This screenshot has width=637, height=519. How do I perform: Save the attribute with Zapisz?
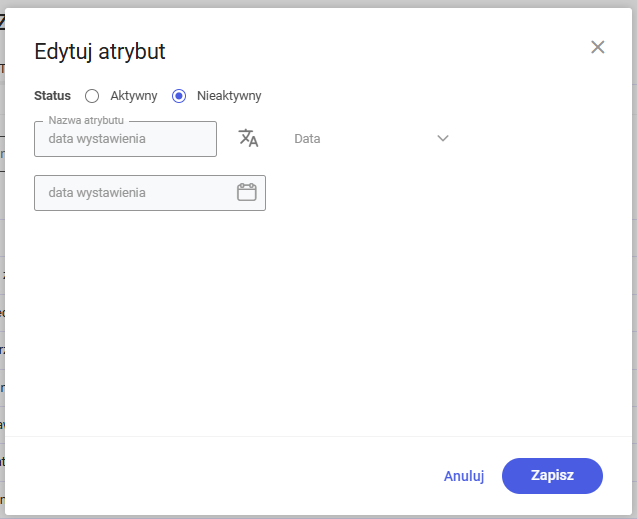[x=552, y=476]
